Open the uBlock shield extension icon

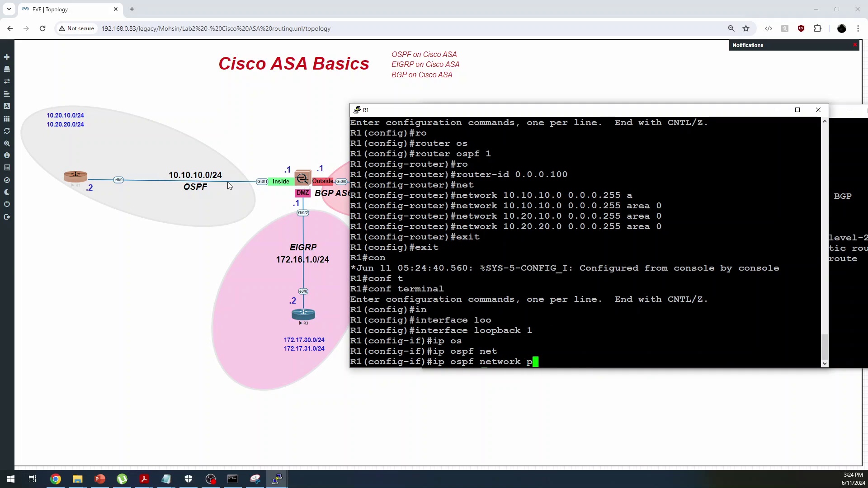click(801, 28)
